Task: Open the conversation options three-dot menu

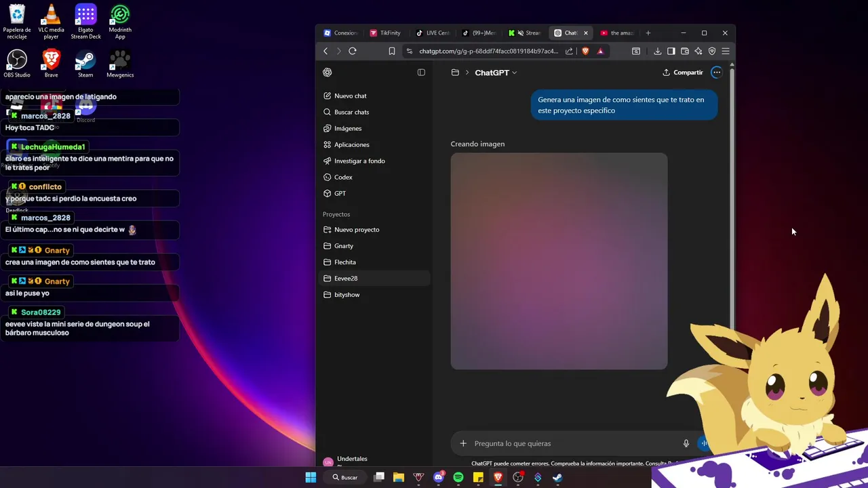Action: point(717,73)
